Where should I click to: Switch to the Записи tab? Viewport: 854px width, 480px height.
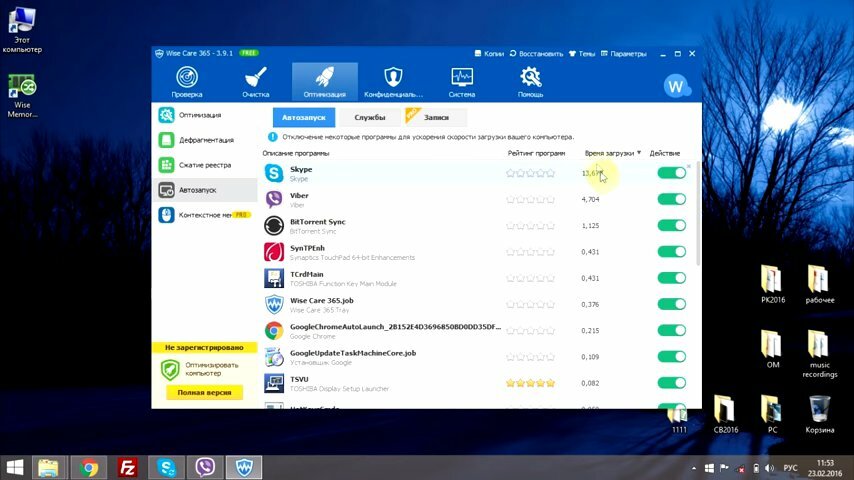click(436, 117)
